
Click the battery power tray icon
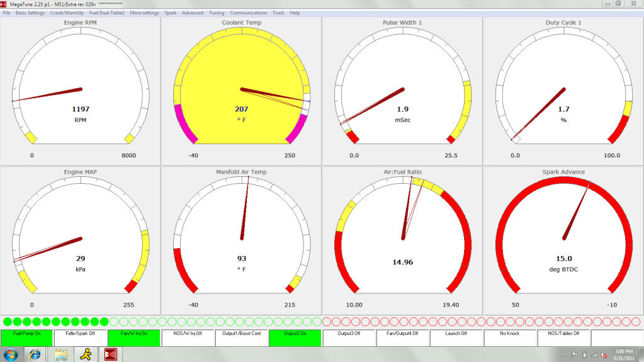pyautogui.click(x=584, y=355)
